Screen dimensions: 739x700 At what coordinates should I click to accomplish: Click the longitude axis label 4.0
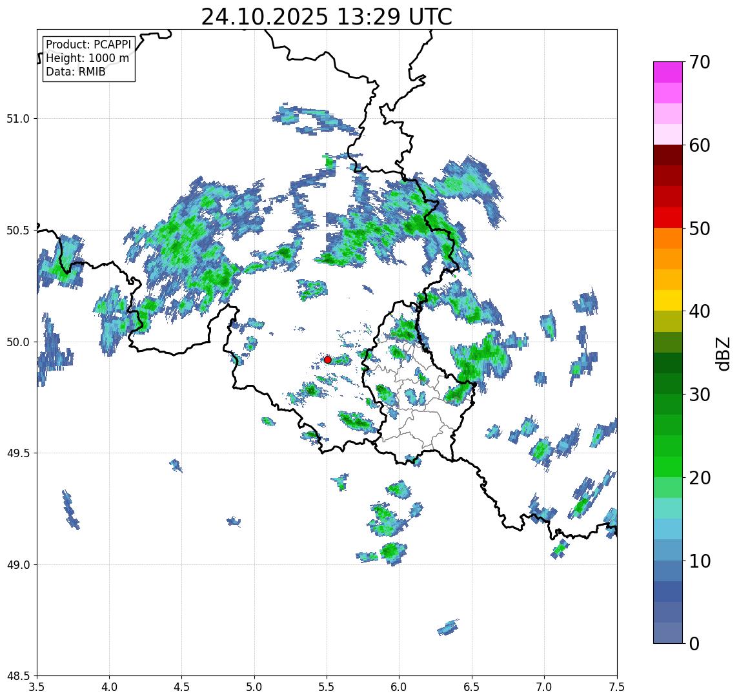pos(109,686)
